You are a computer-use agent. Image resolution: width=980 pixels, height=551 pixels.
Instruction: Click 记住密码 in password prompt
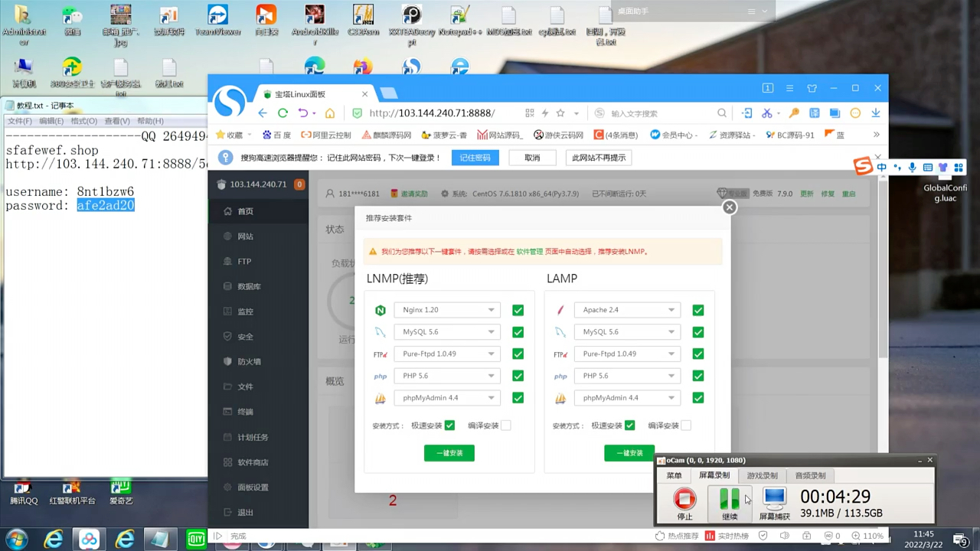tap(475, 158)
